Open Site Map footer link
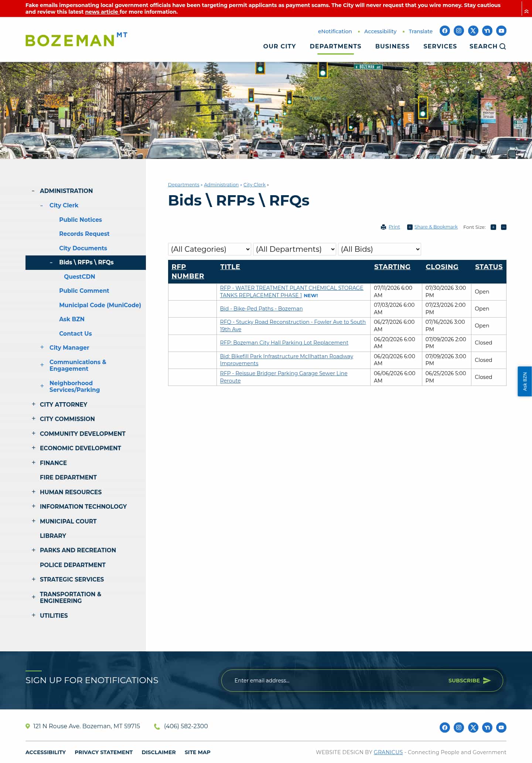This screenshot has height=763, width=532. pos(197,752)
